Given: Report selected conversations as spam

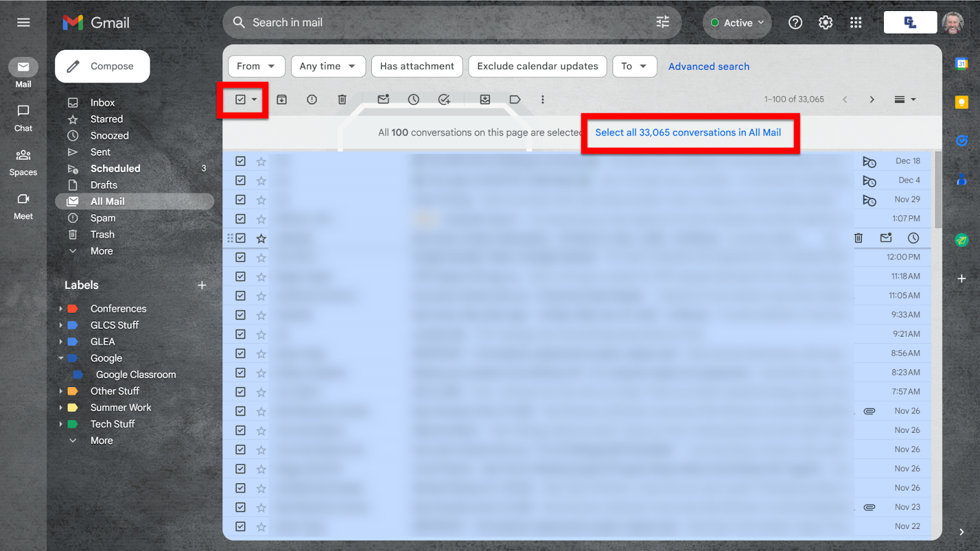Looking at the screenshot, I should pyautogui.click(x=312, y=99).
